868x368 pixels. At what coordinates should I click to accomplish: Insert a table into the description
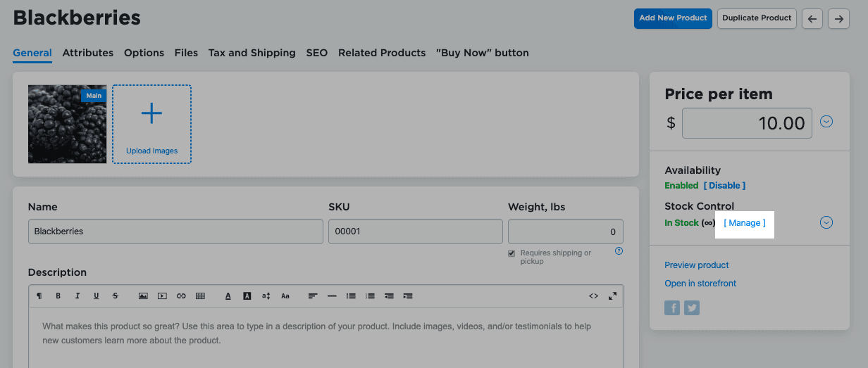point(200,296)
